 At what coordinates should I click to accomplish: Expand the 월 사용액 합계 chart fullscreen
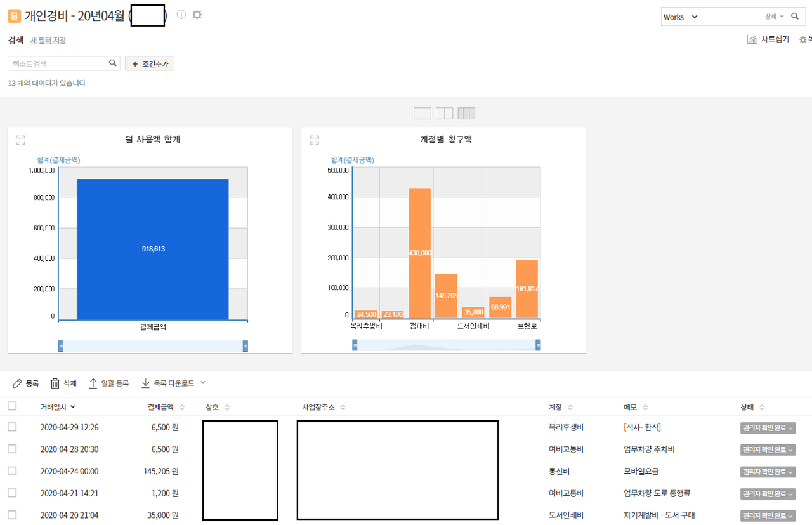(21, 140)
